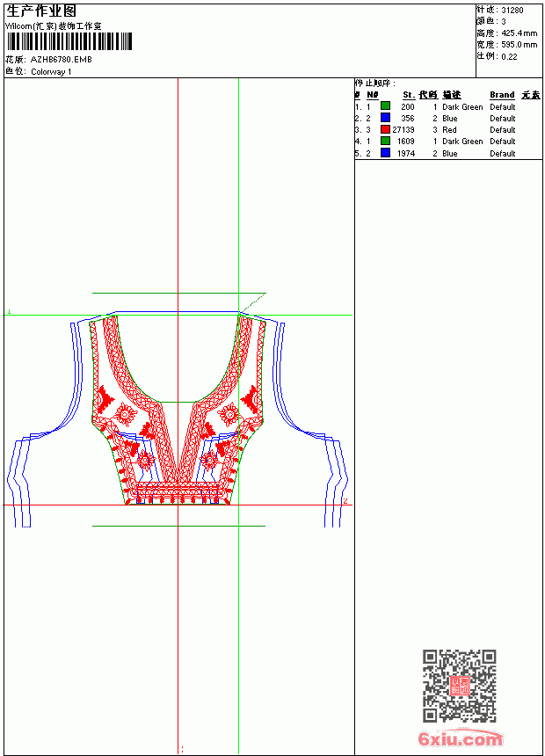This screenshot has width=545, height=756.
Task: Click the height value '425.4mm'
Action: point(520,33)
